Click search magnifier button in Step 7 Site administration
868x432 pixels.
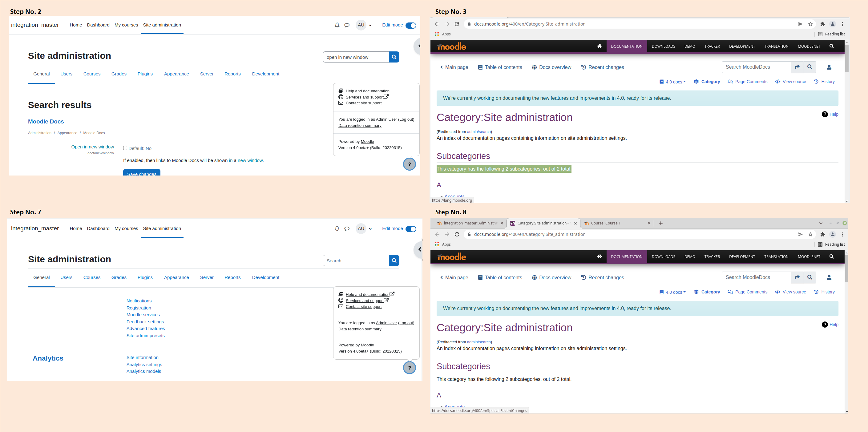pos(394,260)
